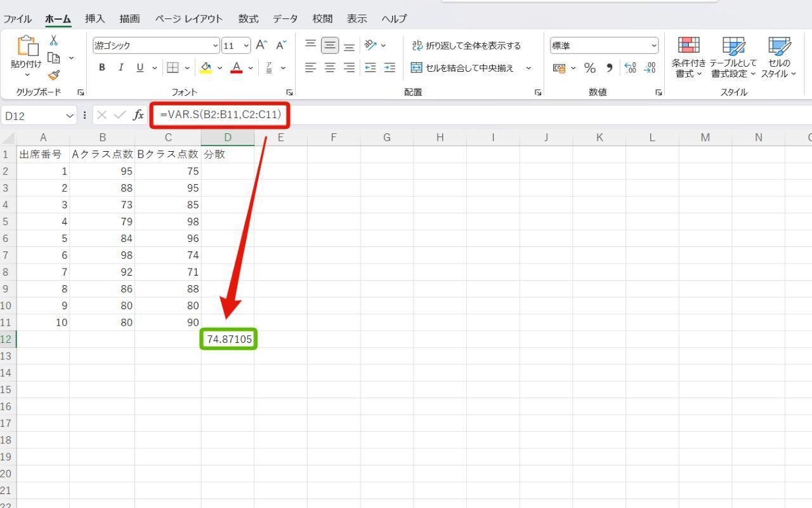This screenshot has height=508, width=812.
Task: Apply the yellow fill color
Action: pos(206,68)
